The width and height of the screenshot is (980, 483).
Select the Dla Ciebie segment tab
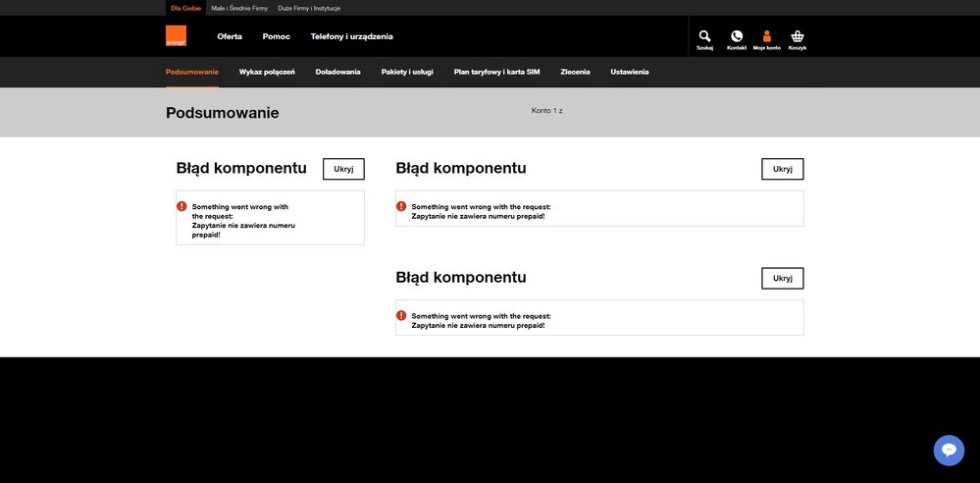coord(185,8)
